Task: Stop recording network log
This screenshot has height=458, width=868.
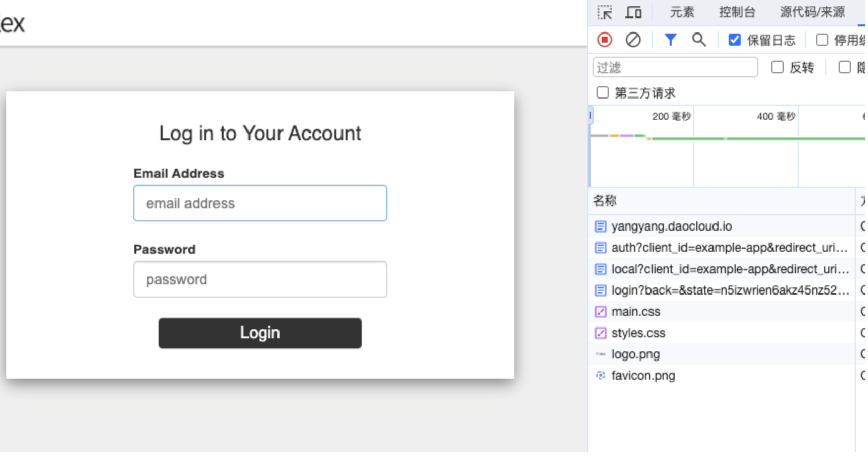Action: click(605, 40)
